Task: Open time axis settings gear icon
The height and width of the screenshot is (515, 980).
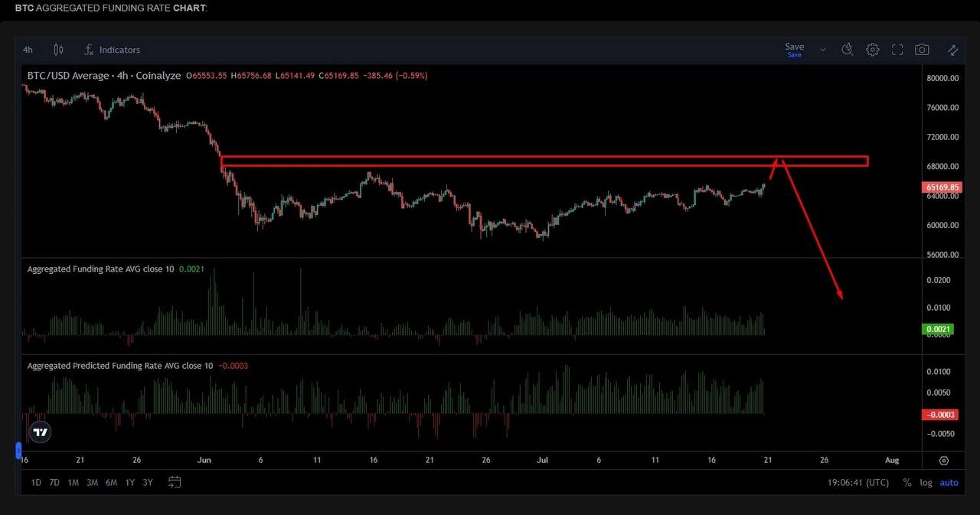Action: point(943,461)
